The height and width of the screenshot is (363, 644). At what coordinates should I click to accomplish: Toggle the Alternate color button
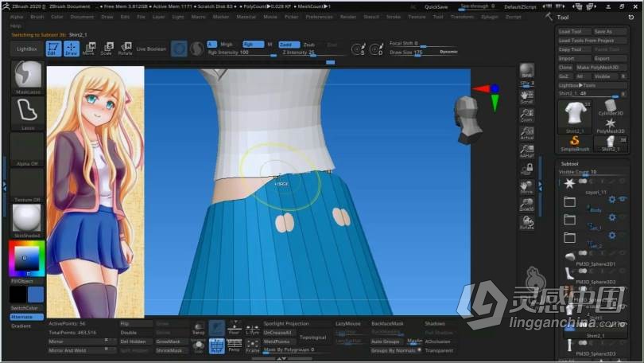27,317
